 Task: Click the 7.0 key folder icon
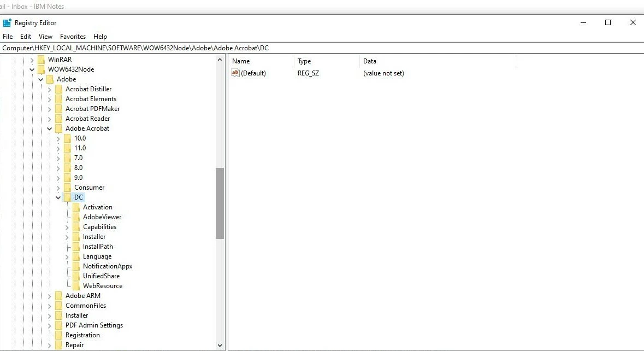[67, 158]
